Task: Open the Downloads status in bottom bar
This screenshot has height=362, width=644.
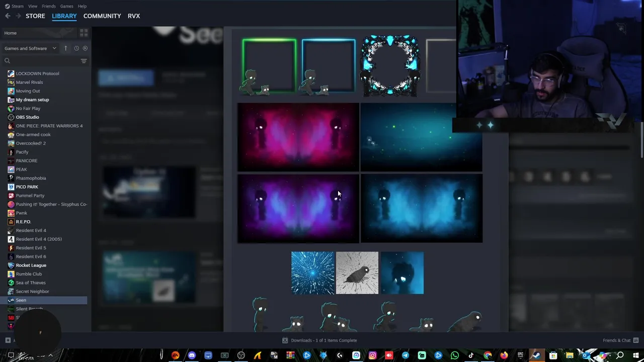Action: tap(319, 340)
